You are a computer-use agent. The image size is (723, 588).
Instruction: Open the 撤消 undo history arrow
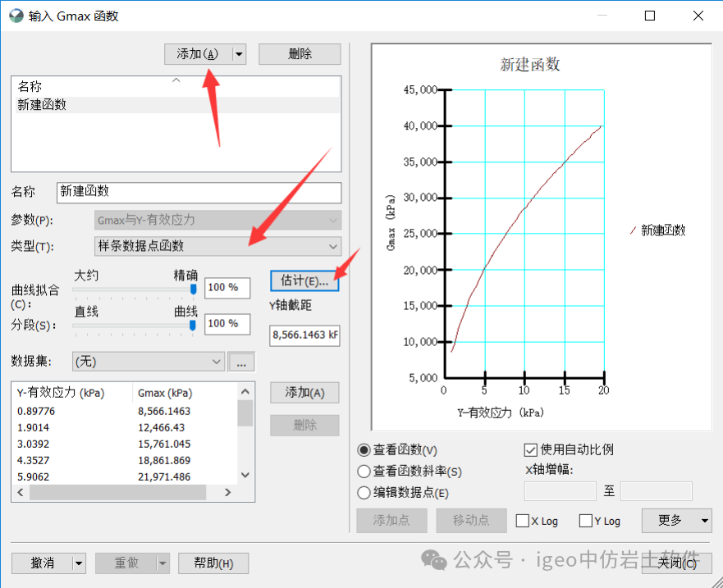[x=78, y=563]
